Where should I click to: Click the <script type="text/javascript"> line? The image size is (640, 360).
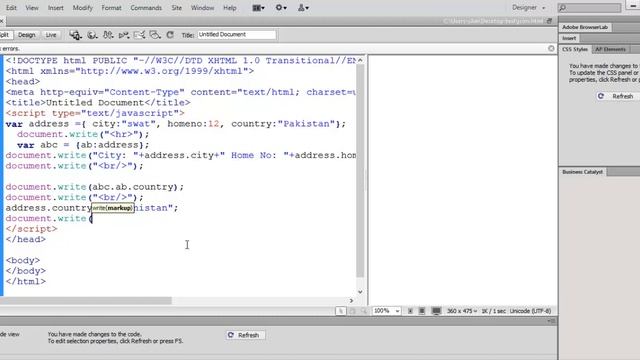click(95, 113)
